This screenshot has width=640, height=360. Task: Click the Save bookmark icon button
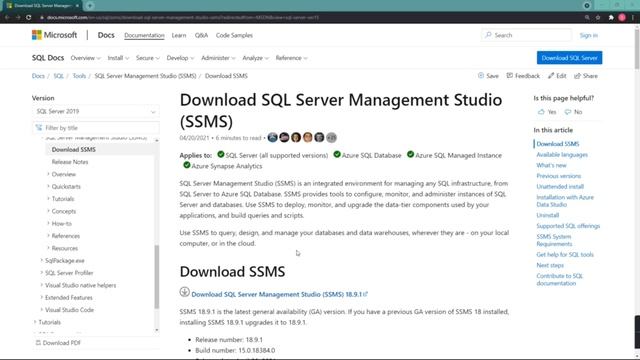click(488, 76)
